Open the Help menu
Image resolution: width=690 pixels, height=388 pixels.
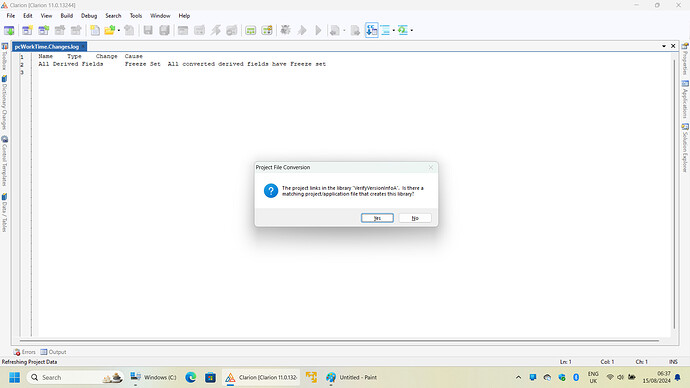click(x=184, y=15)
